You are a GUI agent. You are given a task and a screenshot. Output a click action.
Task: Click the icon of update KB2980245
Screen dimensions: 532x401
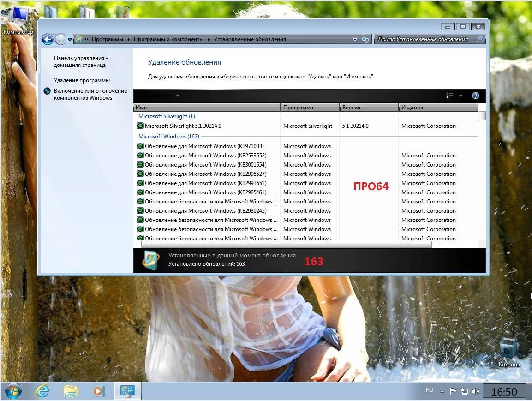pos(140,211)
